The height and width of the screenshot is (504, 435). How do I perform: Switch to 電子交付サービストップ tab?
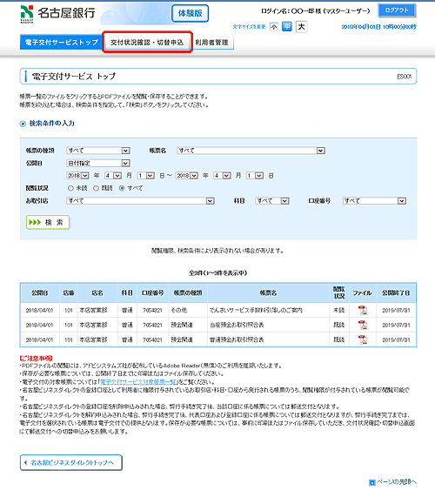click(x=62, y=42)
